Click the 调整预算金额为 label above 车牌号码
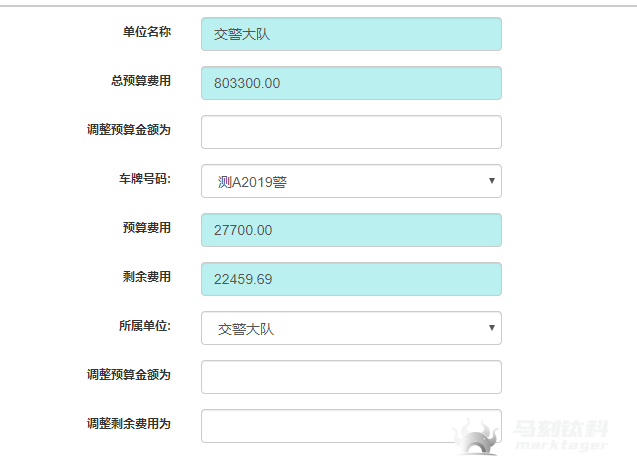The width and height of the screenshot is (637, 472). click(x=128, y=130)
